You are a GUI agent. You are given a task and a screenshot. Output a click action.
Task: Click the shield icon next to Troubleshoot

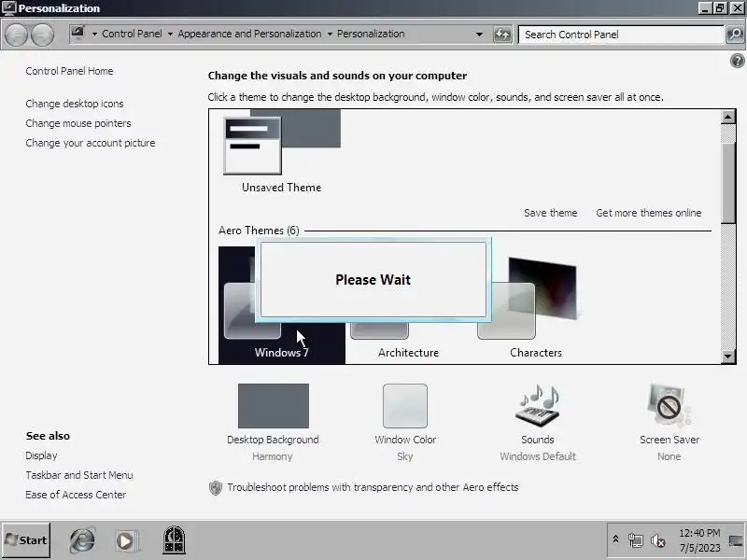tap(216, 487)
